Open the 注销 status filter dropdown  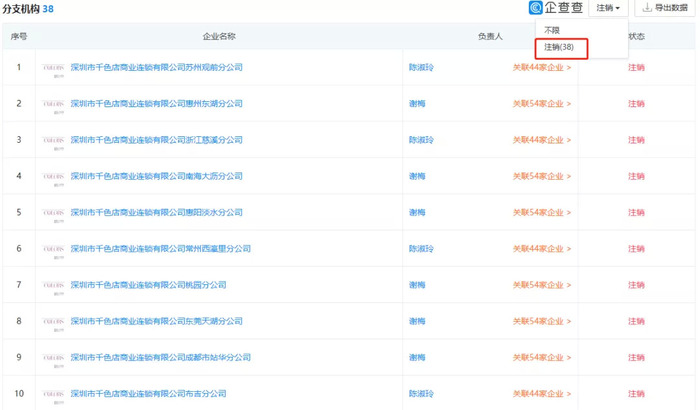(x=608, y=8)
